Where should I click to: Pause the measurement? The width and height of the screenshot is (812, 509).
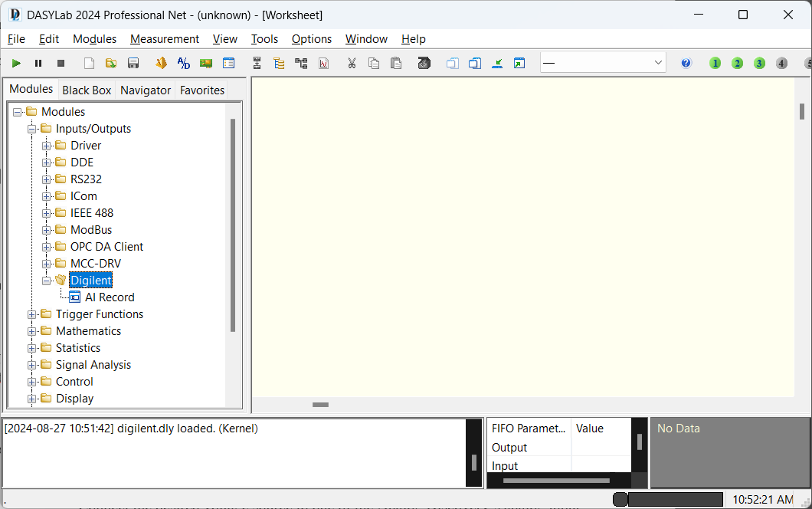(x=38, y=63)
